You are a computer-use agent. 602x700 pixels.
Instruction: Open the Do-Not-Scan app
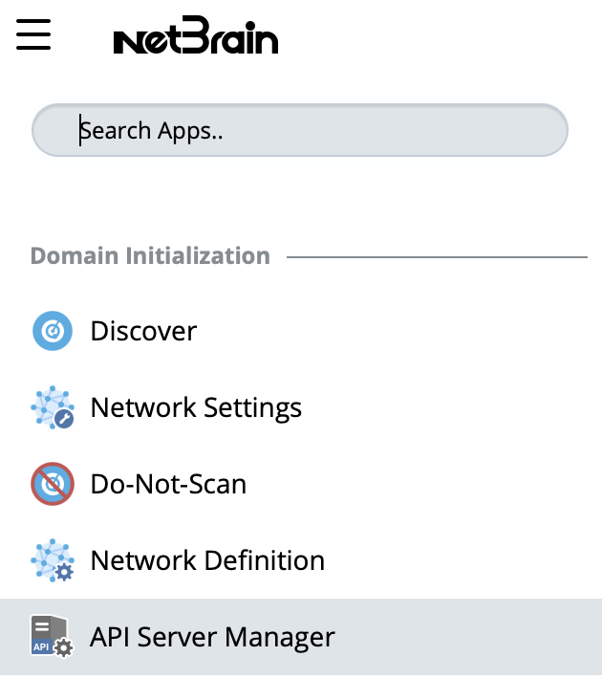(168, 485)
